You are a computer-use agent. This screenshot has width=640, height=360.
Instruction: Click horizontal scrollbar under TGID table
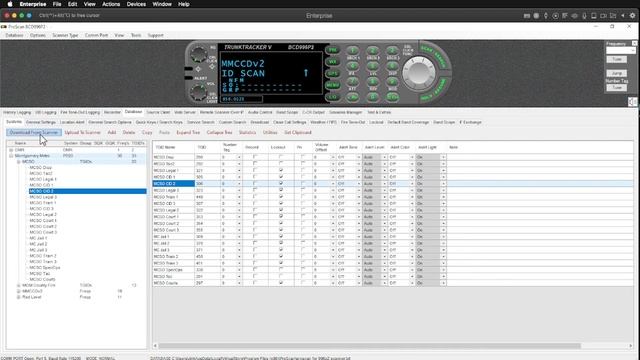tap(369, 346)
